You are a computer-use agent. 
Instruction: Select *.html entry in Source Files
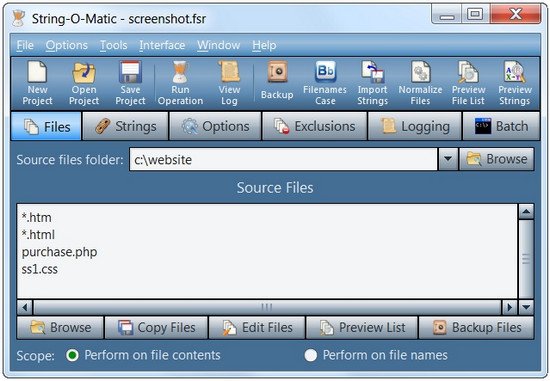[38, 235]
